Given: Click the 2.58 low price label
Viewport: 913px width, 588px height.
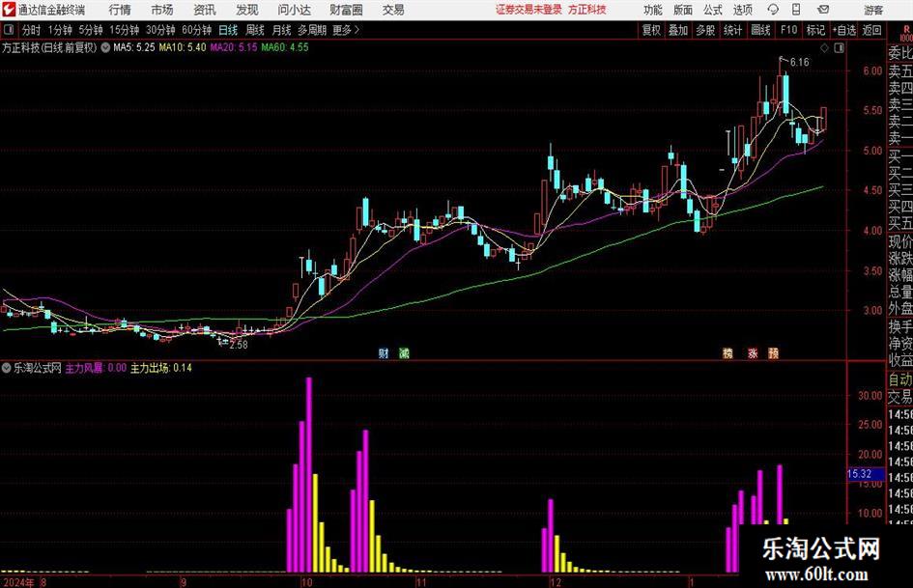Looking at the screenshot, I should [x=239, y=345].
